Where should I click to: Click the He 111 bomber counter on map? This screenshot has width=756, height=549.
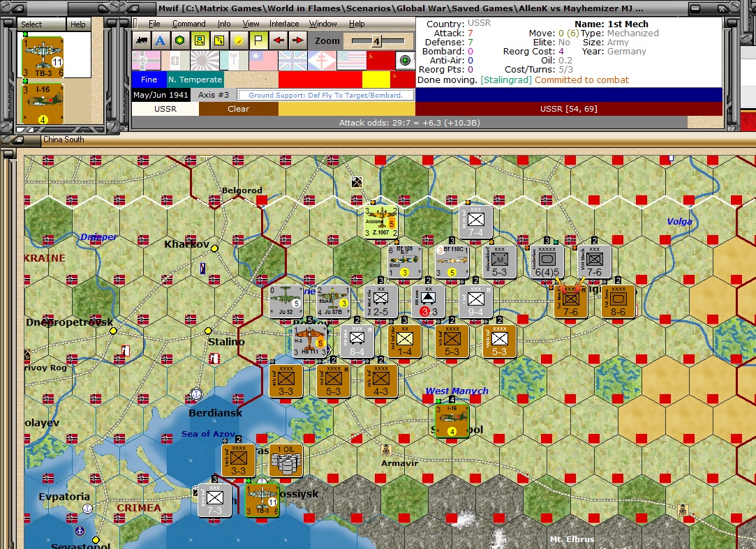pyautogui.click(x=309, y=341)
